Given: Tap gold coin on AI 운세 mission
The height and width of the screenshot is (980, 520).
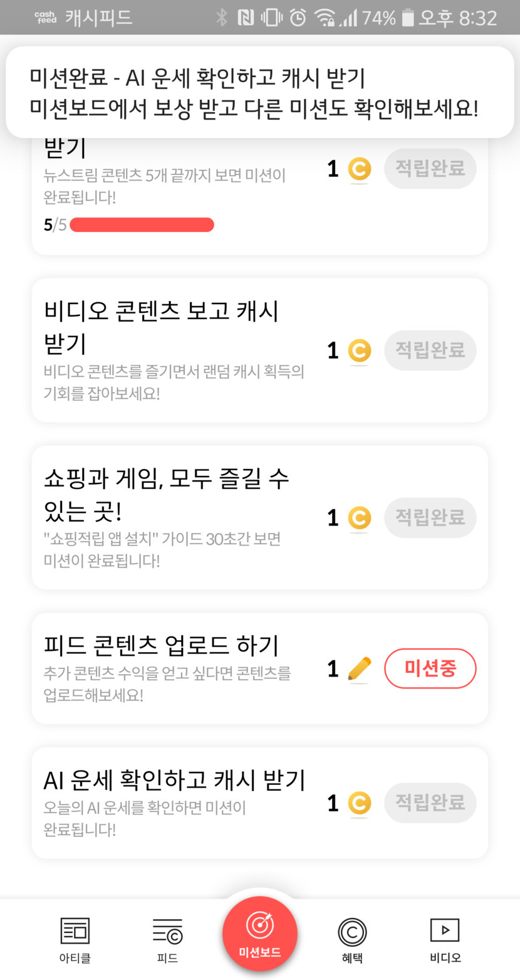Looking at the screenshot, I should 359,803.
